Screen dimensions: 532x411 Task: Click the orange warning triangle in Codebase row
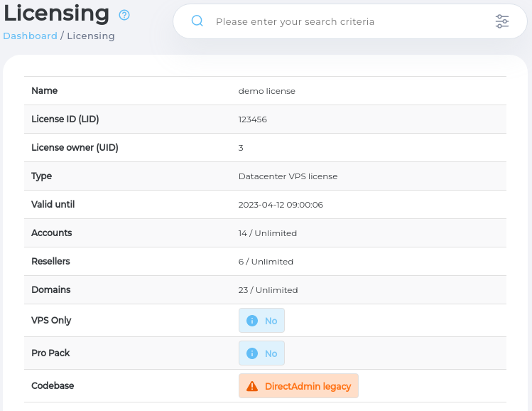251,386
